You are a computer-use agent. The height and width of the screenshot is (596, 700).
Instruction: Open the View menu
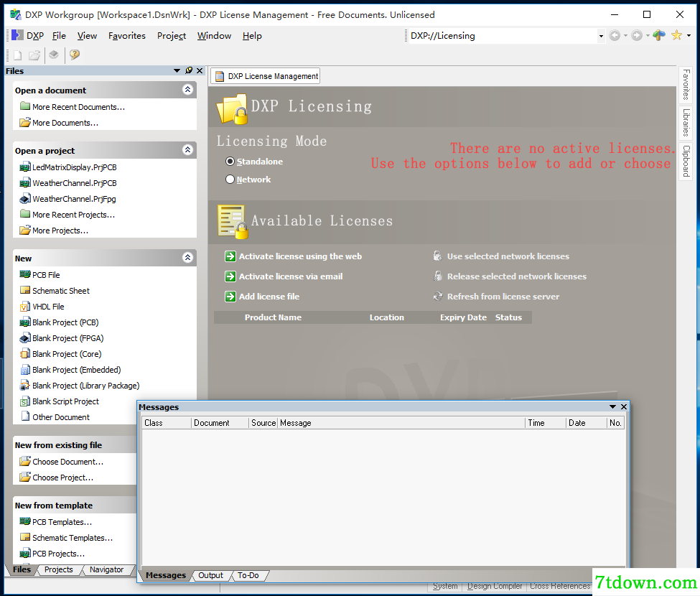tap(87, 36)
